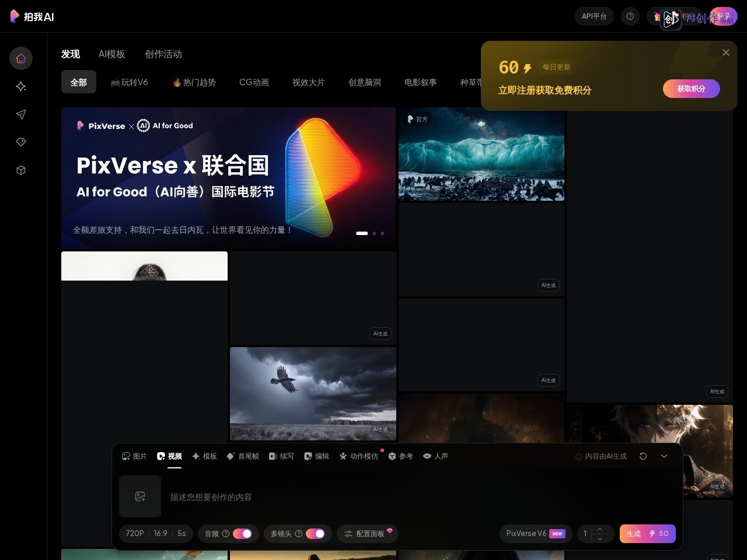Open the home icon in left sidebar

(x=21, y=58)
